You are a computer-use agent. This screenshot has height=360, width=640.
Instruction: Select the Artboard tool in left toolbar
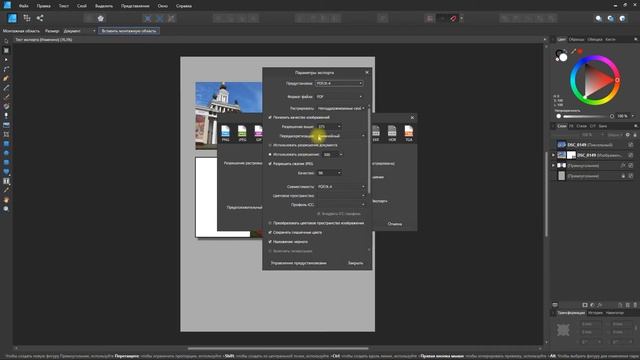point(6,51)
